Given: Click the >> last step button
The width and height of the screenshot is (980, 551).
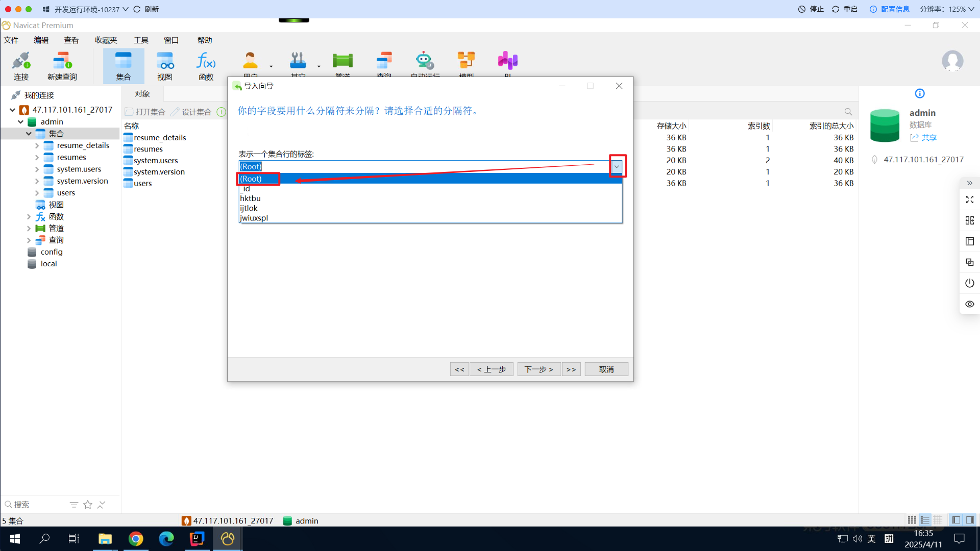Looking at the screenshot, I should pos(571,369).
